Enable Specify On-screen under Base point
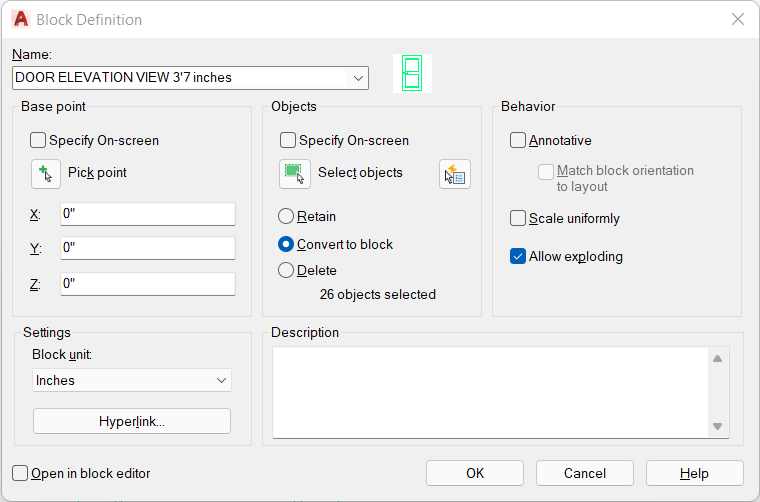The height and width of the screenshot is (502, 760). [x=38, y=141]
